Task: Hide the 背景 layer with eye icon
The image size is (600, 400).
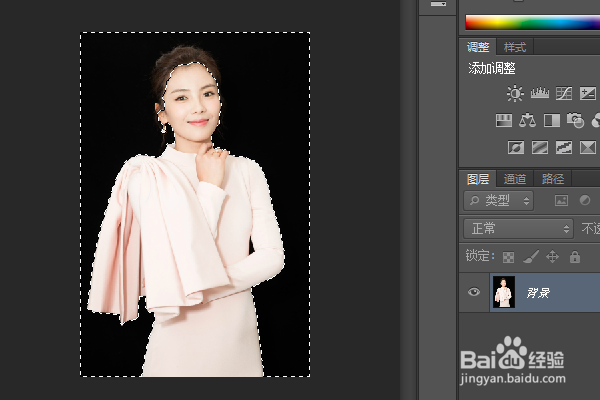Action: pyautogui.click(x=474, y=292)
